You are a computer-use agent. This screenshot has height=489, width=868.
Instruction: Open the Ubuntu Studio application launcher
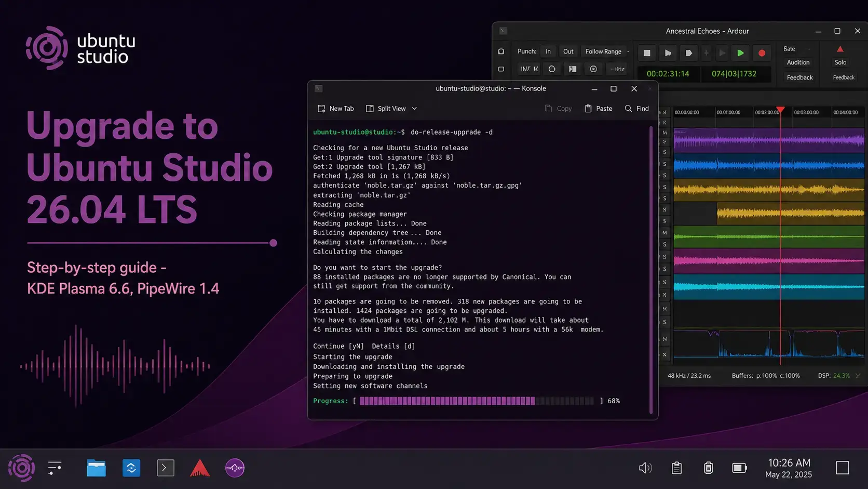pos(21,468)
